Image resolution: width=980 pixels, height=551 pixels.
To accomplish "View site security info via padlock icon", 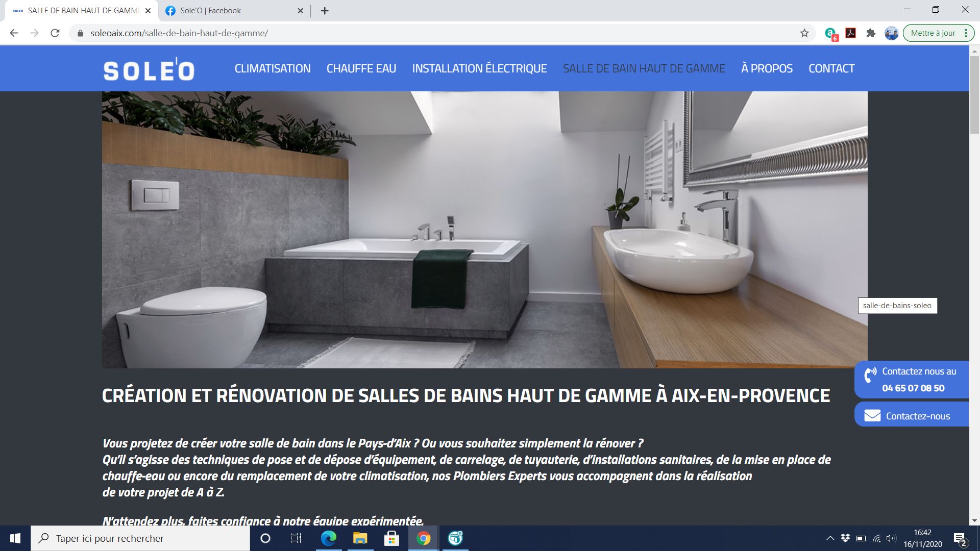I will [x=80, y=33].
